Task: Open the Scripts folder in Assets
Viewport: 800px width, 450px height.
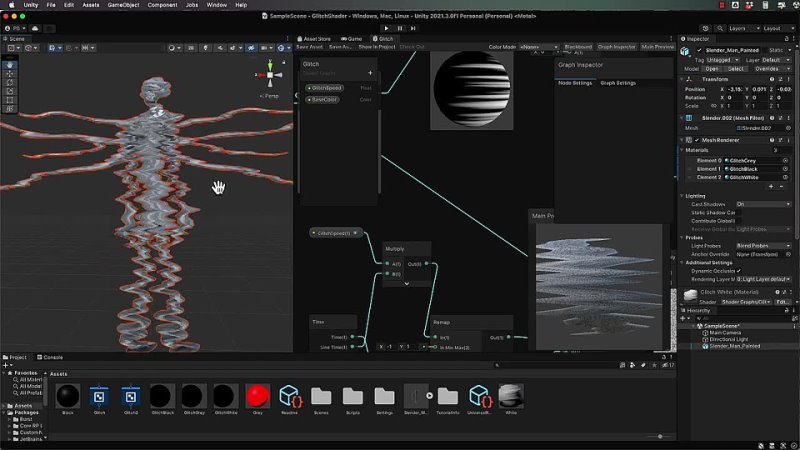Action: click(x=353, y=399)
